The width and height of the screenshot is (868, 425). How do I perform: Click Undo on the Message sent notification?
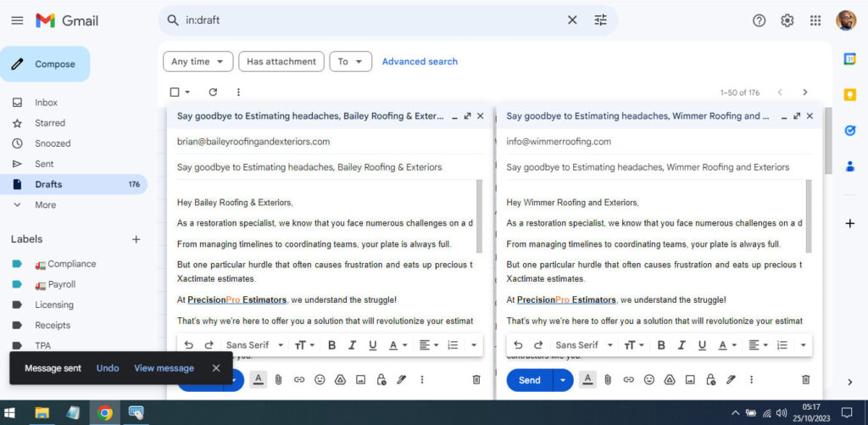tap(108, 368)
